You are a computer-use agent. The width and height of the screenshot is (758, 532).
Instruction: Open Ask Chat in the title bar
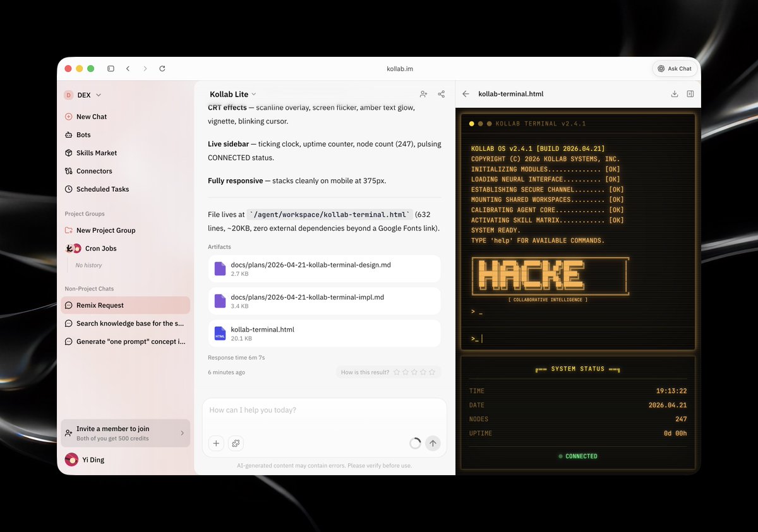[x=675, y=68]
